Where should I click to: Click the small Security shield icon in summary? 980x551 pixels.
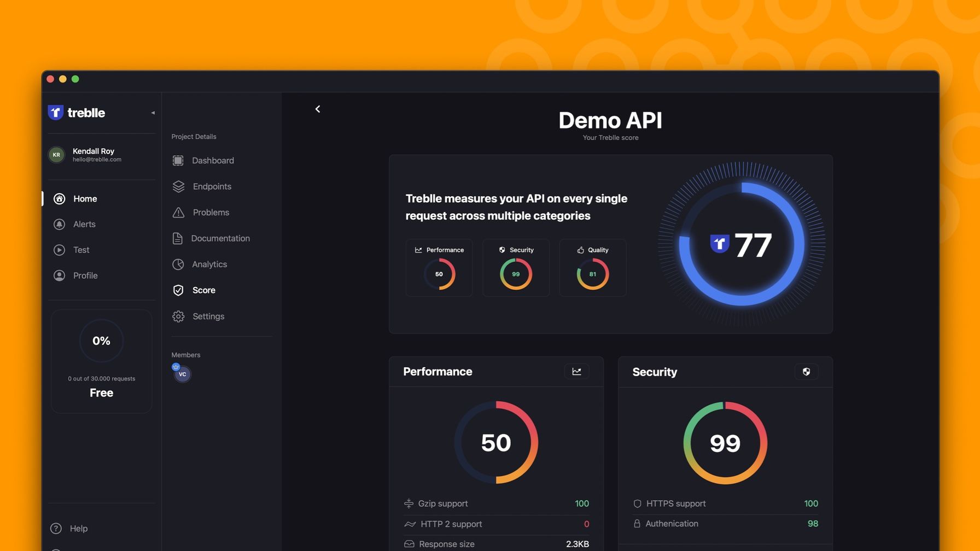502,250
